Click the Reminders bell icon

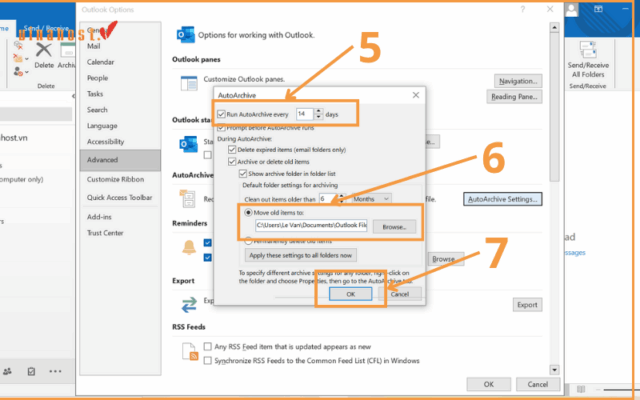tap(190, 246)
